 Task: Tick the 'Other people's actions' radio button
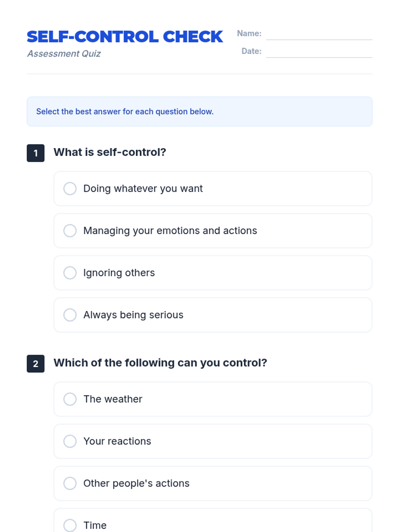(70, 483)
